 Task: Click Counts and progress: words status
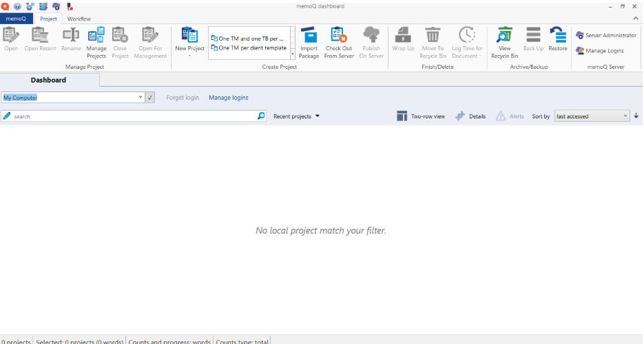(x=169, y=341)
